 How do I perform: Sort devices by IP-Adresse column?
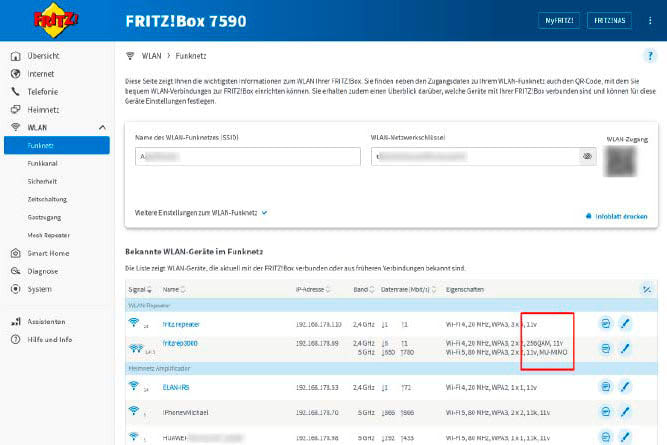(313, 289)
